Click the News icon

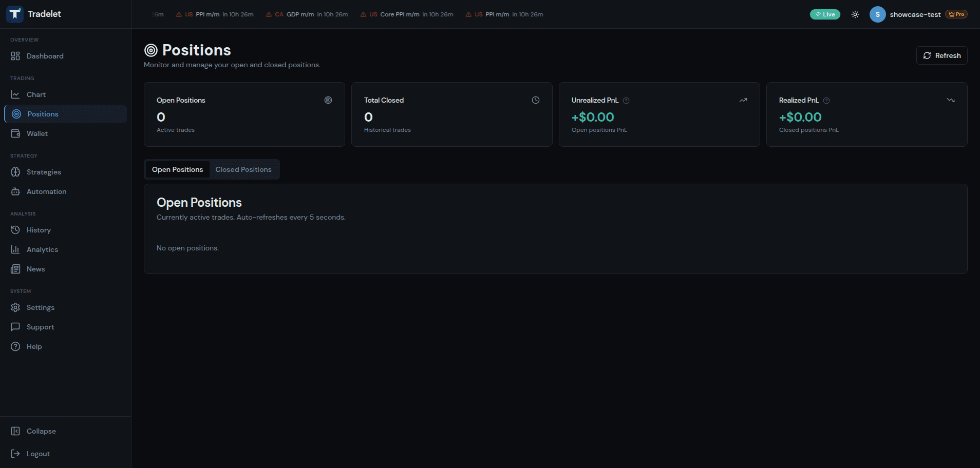click(16, 269)
